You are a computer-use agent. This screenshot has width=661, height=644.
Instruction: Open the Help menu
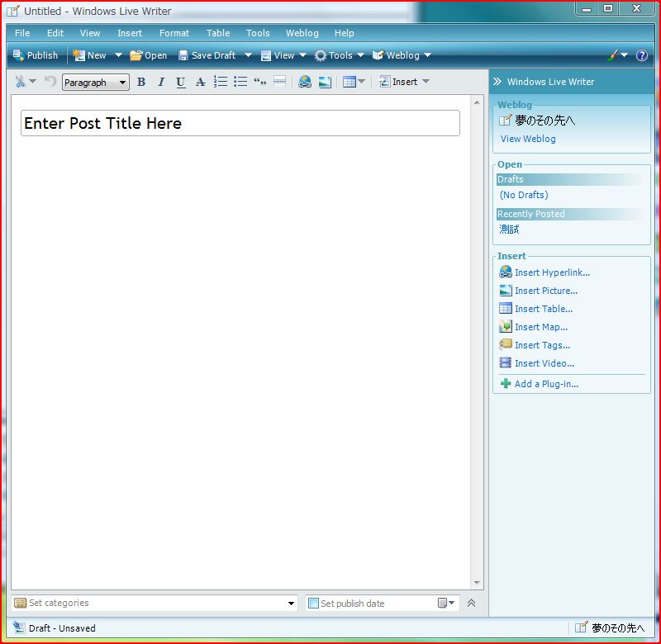pos(345,33)
